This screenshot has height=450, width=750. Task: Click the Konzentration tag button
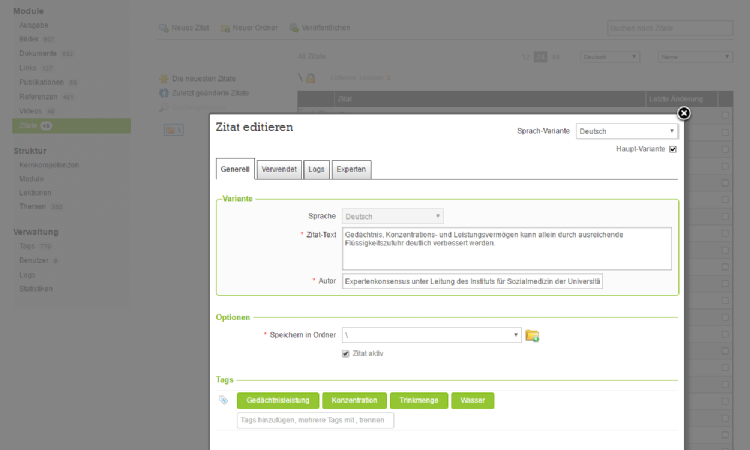[x=354, y=400]
